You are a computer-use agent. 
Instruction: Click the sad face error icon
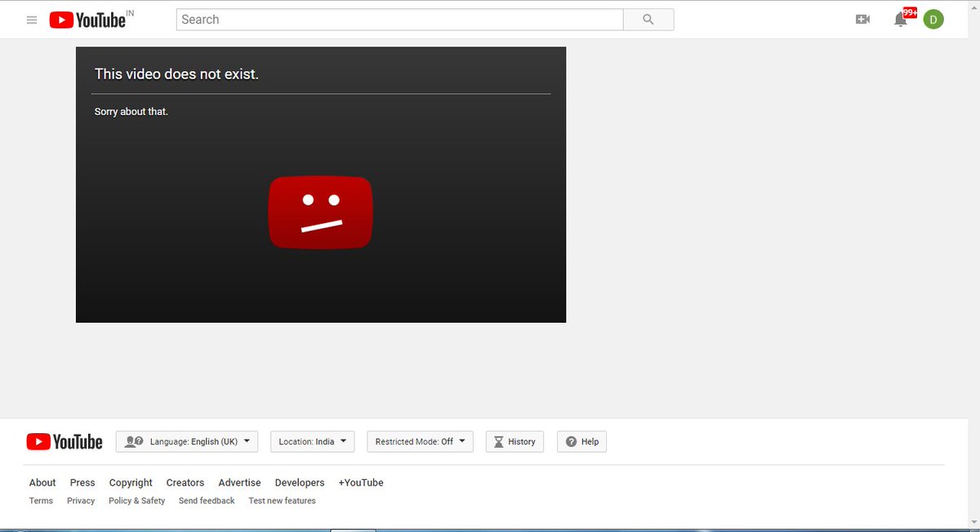tap(321, 212)
